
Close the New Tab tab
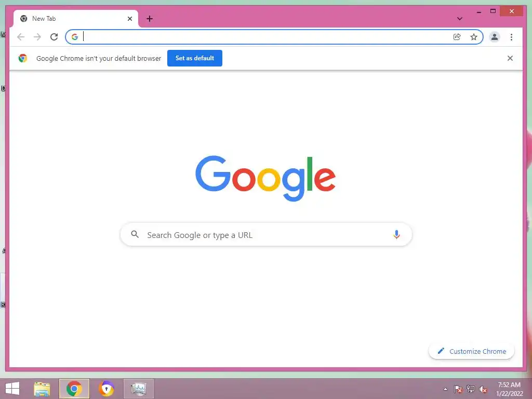(129, 19)
